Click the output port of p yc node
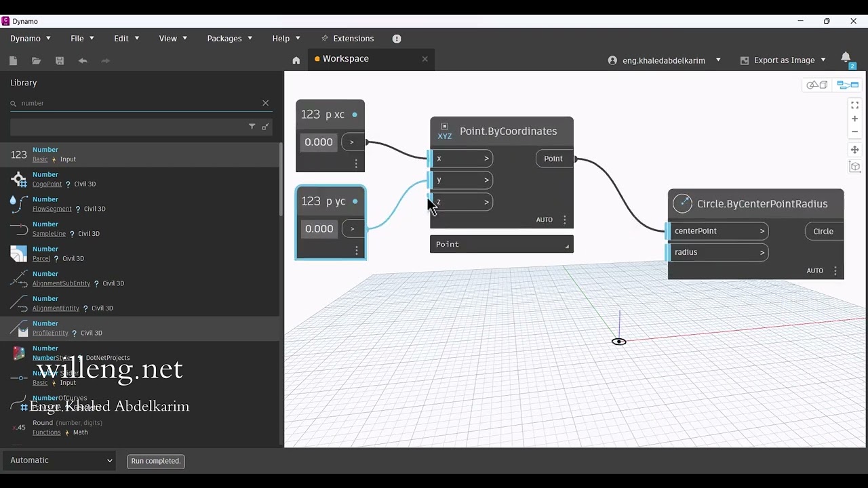Screen dimensions: 868x488 pyautogui.click(x=353, y=229)
